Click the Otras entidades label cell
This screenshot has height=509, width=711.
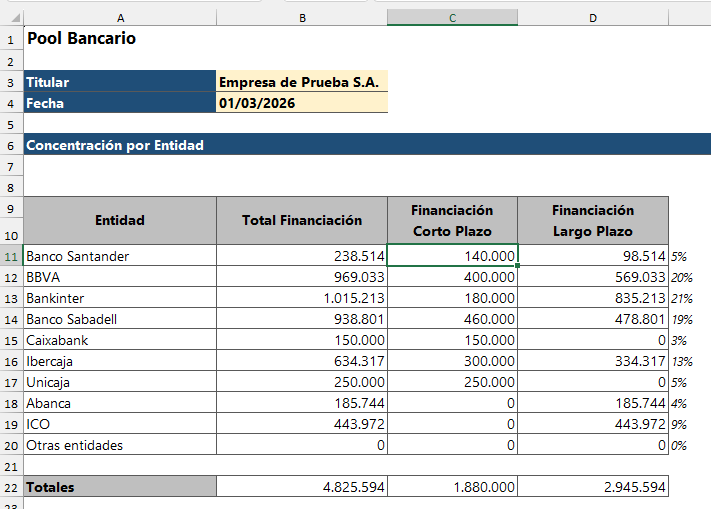[x=120, y=445]
